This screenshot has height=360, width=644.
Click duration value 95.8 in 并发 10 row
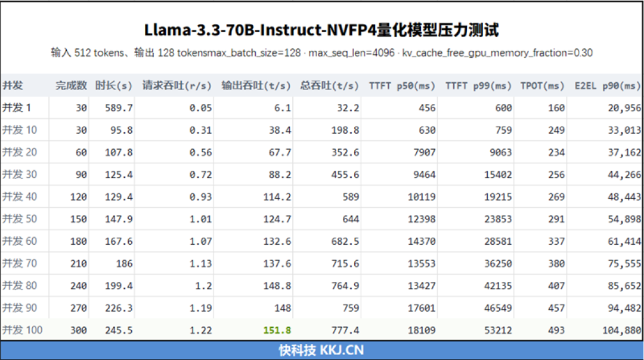(121, 130)
